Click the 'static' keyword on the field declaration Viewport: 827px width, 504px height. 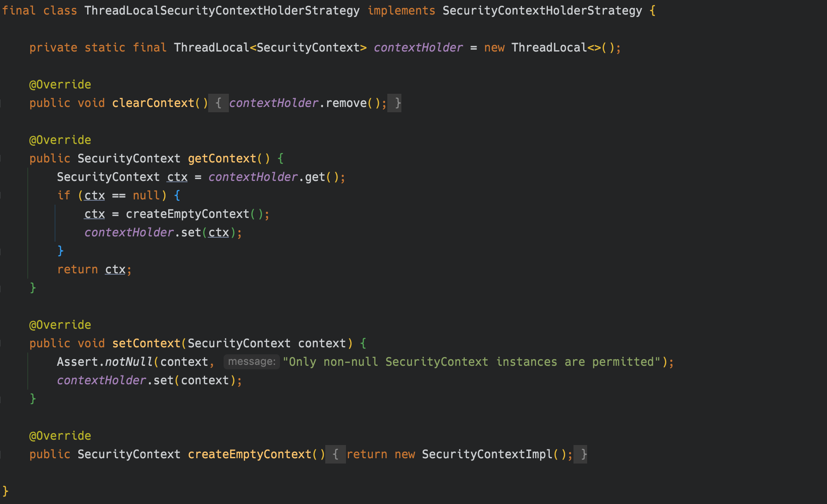[105, 48]
